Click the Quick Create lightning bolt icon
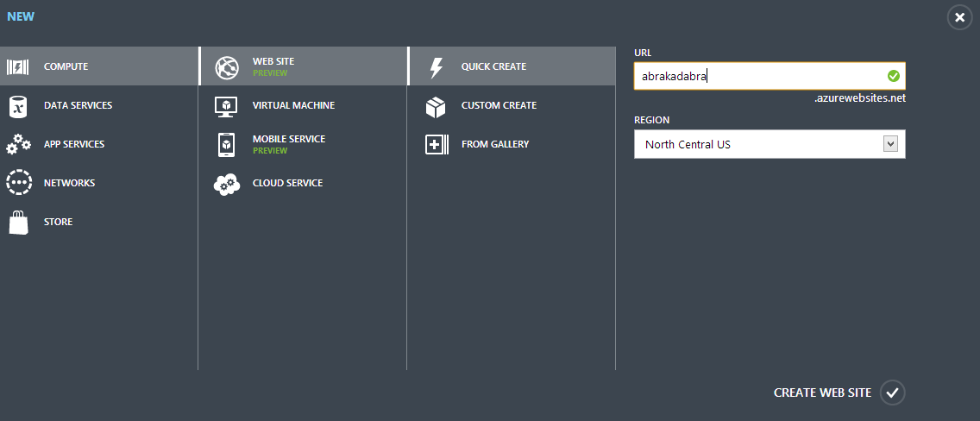Image resolution: width=980 pixels, height=421 pixels. [437, 67]
